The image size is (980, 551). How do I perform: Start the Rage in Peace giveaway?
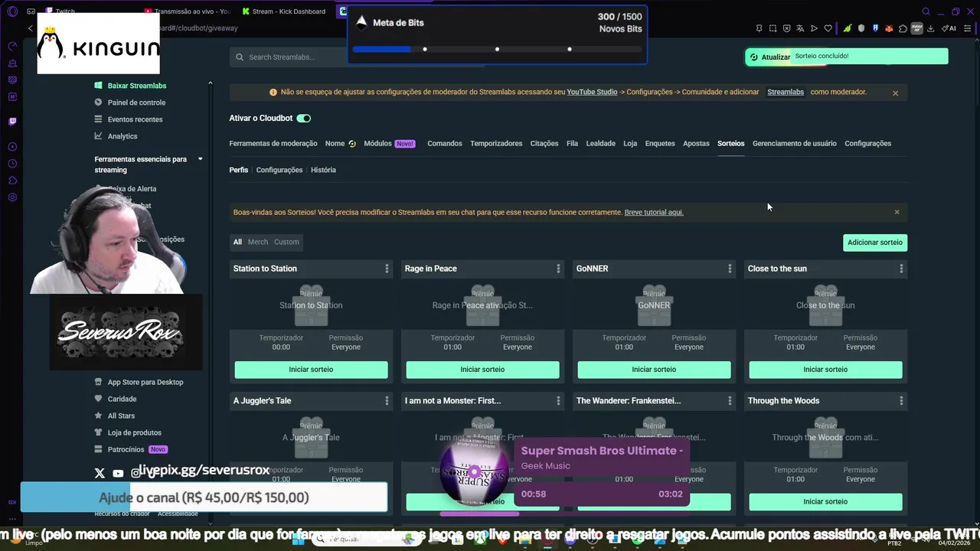point(482,370)
